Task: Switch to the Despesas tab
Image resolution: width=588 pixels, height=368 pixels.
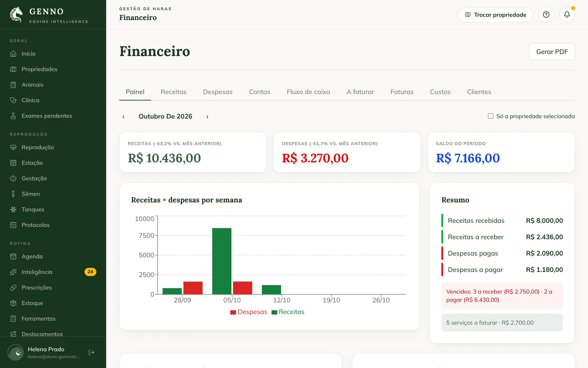Action: (218, 92)
